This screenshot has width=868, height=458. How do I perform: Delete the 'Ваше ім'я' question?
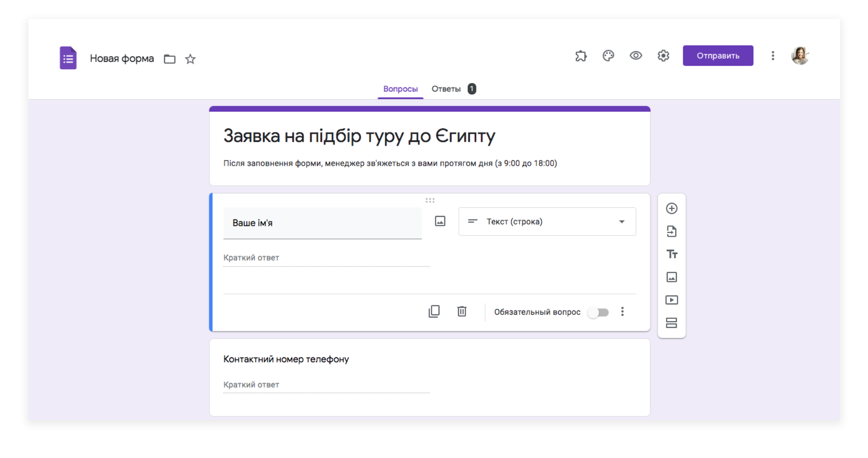462,311
